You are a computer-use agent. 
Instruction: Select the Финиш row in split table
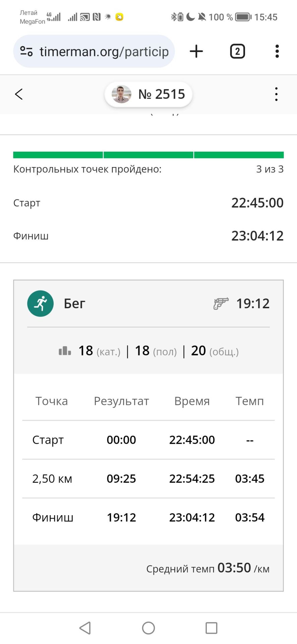tap(148, 517)
